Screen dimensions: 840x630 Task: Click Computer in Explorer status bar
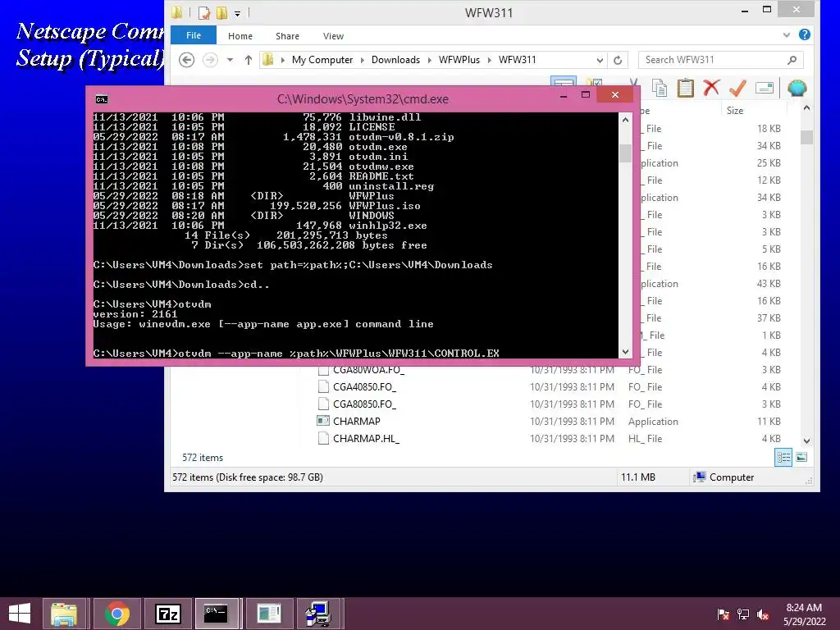point(731,477)
